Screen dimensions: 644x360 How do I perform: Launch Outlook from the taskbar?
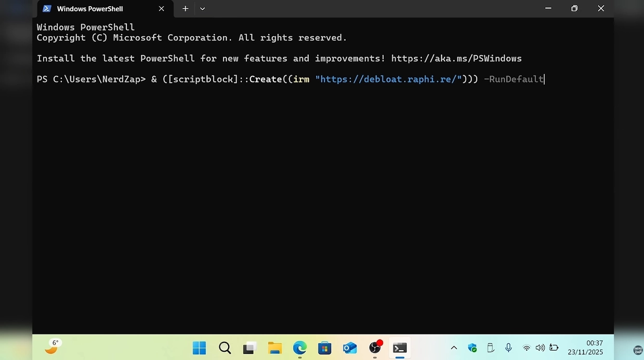(x=350, y=348)
